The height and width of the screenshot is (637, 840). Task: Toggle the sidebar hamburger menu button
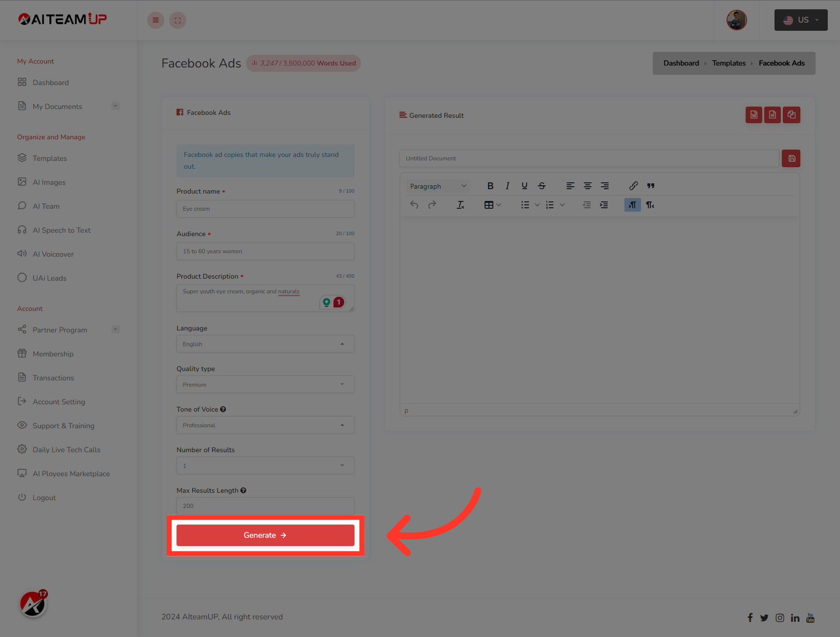[x=155, y=20]
